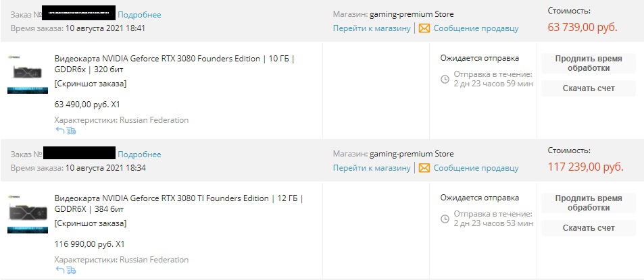Screen dimensions: 644x280
Task: Click the return arrow icon under the 12 ГБ card
Action: pyautogui.click(x=59, y=270)
